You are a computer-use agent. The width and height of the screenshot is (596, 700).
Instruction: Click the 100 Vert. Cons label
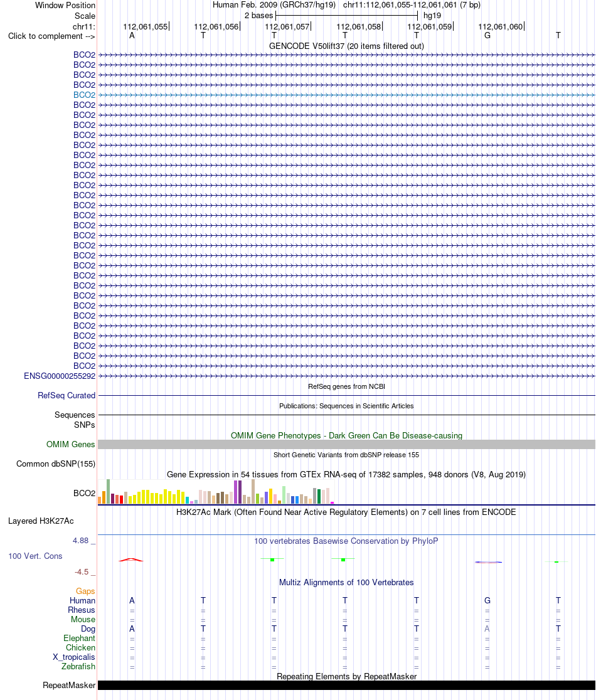coord(35,556)
